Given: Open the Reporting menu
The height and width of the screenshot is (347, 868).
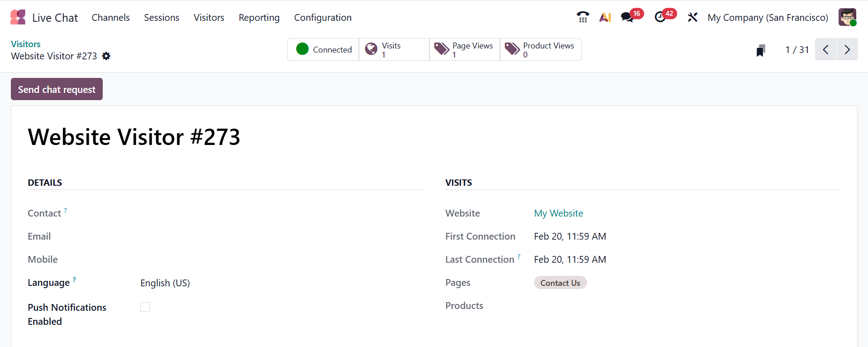Looking at the screenshot, I should (259, 18).
